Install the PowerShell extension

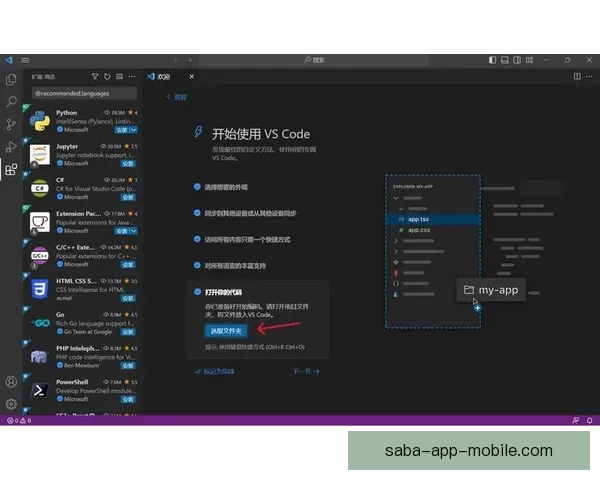coord(128,399)
